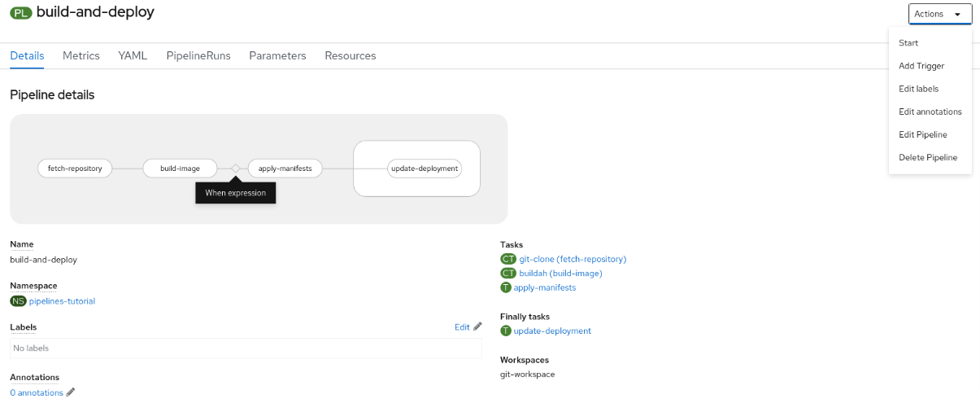The width and height of the screenshot is (980, 403).
Task: Go to the Metrics tab
Action: (81, 55)
